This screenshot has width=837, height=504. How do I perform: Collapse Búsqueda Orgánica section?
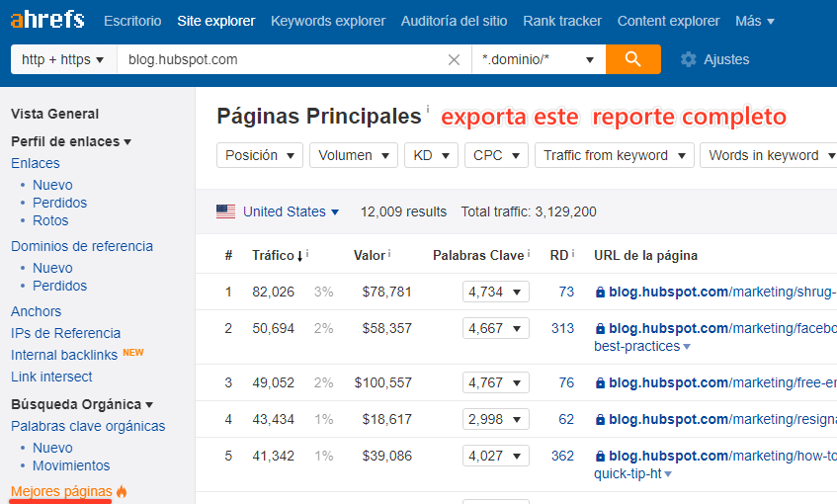coord(82,404)
